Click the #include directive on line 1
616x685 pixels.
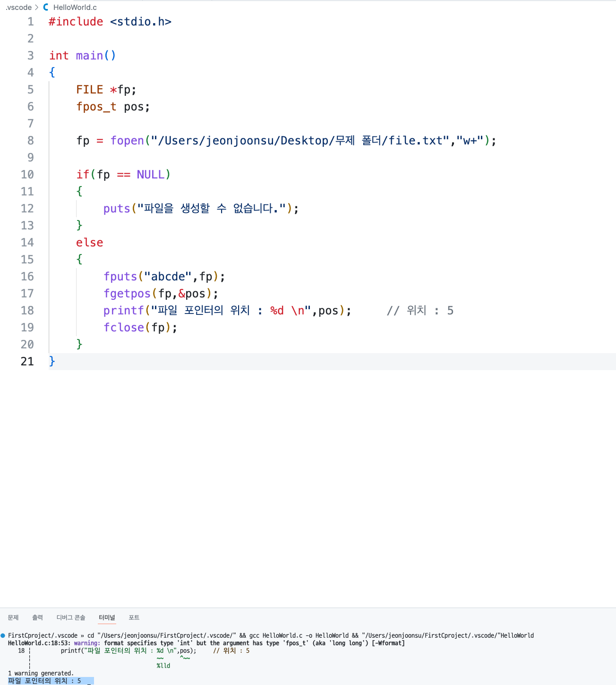pos(76,22)
